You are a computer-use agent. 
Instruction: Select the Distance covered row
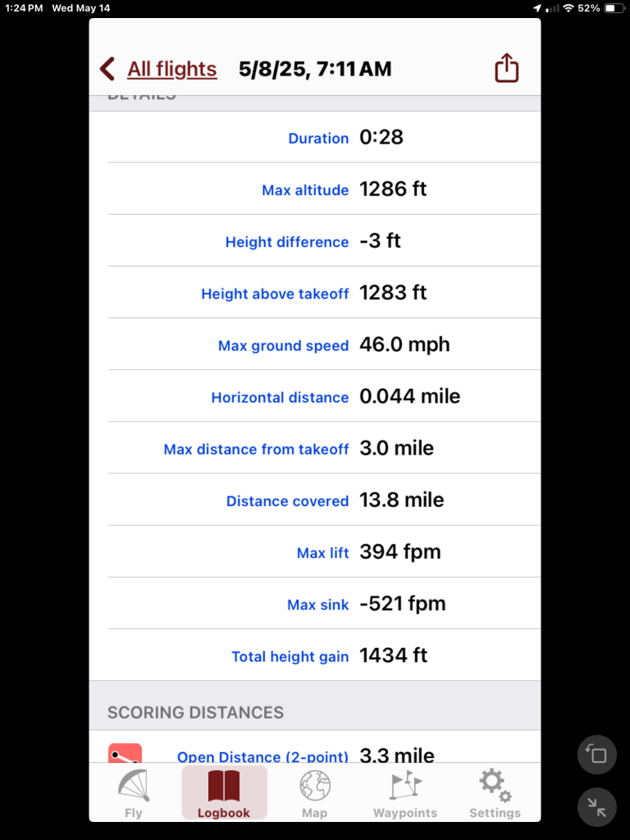coord(324,500)
